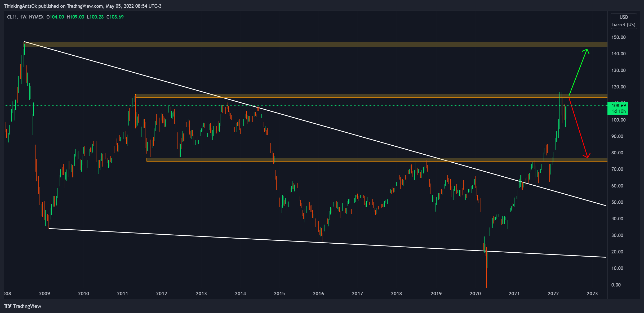Click the 2017 time axis label
The image size is (644, 313).
357,294
